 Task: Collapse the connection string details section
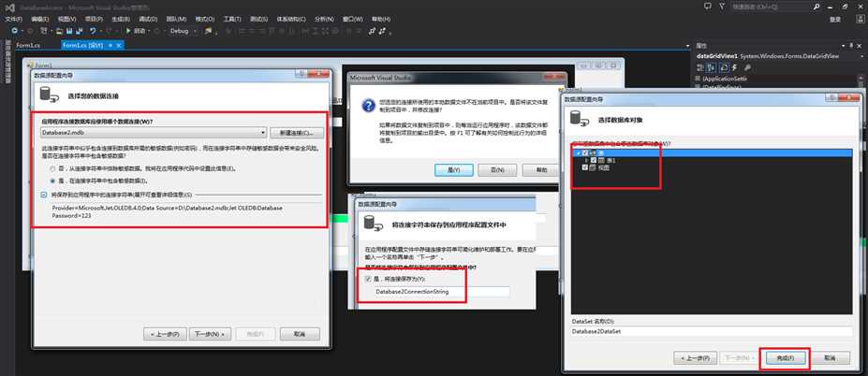(x=44, y=195)
